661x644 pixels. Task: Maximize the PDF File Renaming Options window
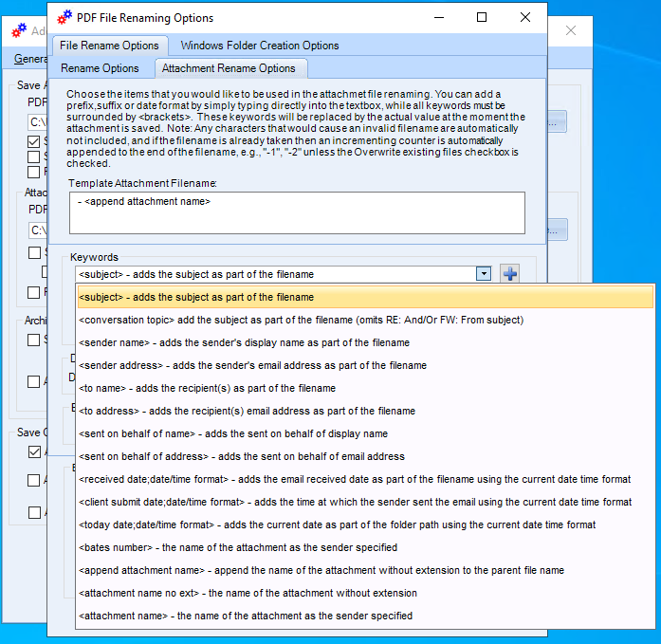pos(482,17)
